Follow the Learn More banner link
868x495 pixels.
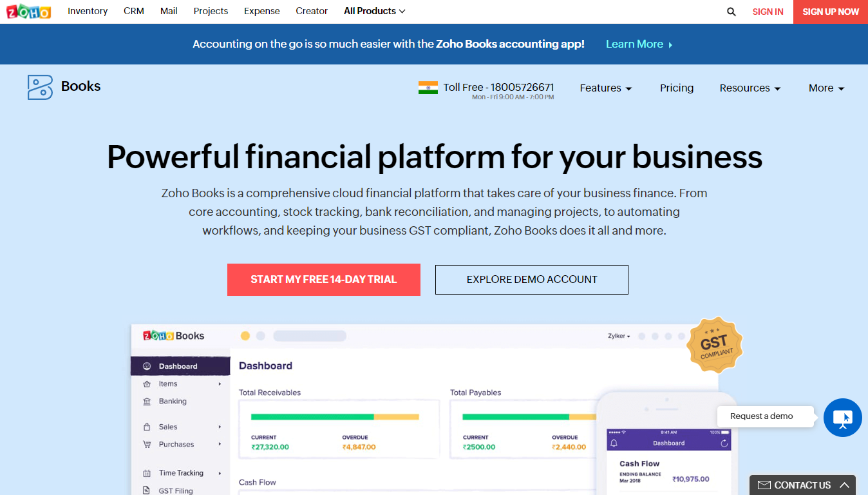click(639, 44)
